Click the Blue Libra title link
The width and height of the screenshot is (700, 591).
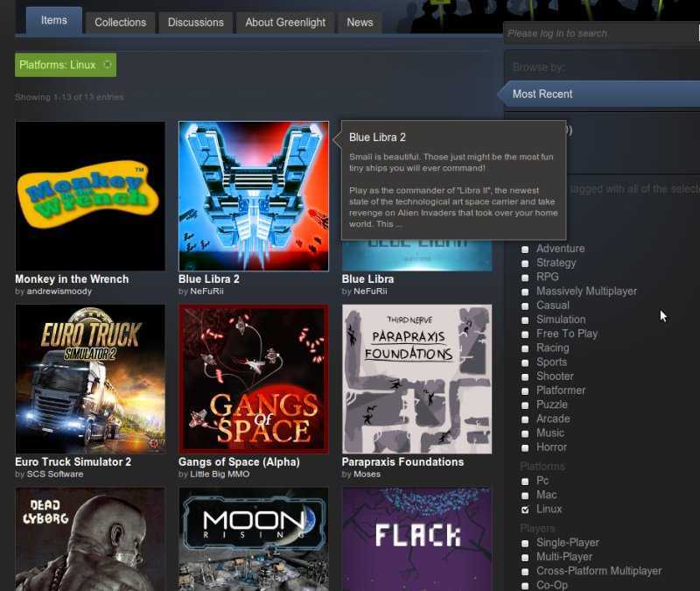(367, 279)
